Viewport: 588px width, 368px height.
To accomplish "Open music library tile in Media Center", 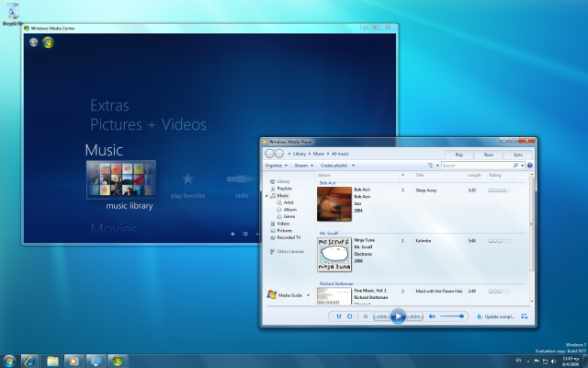I will (121, 179).
